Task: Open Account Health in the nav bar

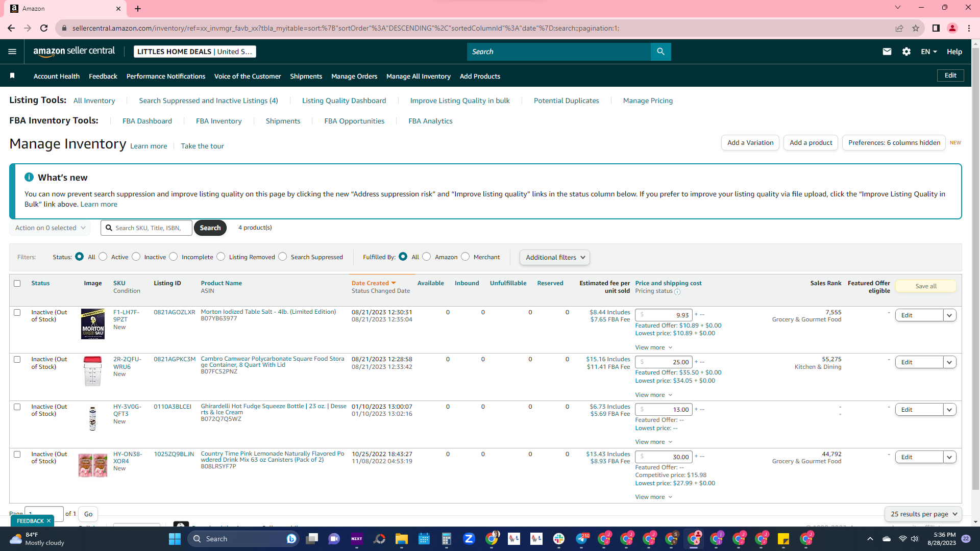Action: 57,76
